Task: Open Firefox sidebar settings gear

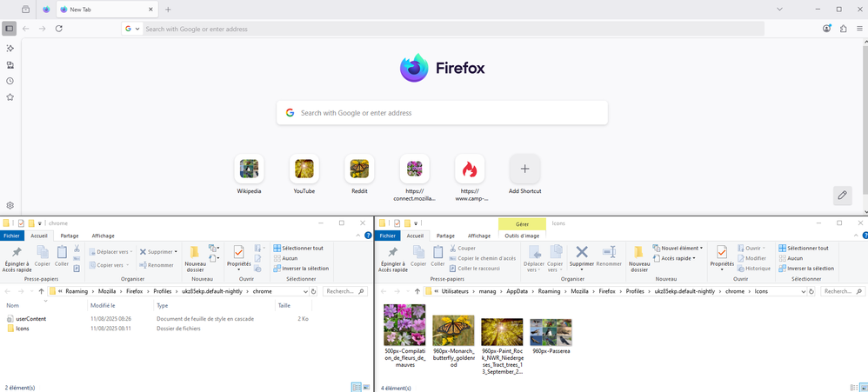Action: click(x=10, y=206)
